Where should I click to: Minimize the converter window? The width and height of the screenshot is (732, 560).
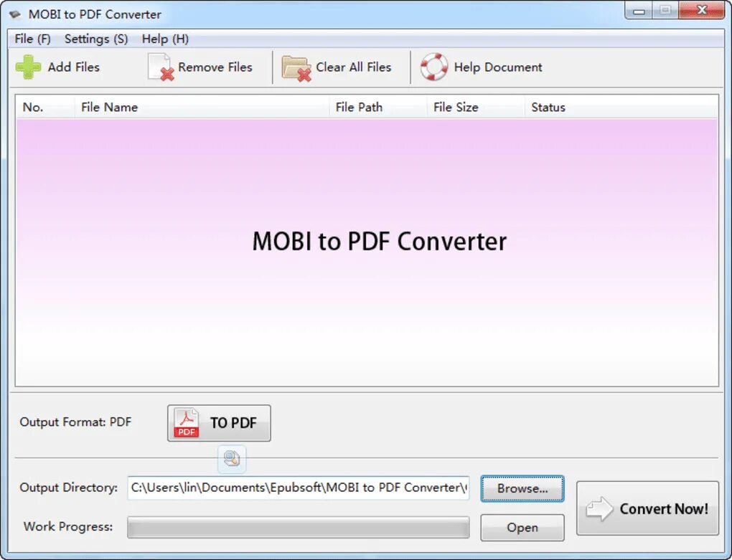coord(639,11)
